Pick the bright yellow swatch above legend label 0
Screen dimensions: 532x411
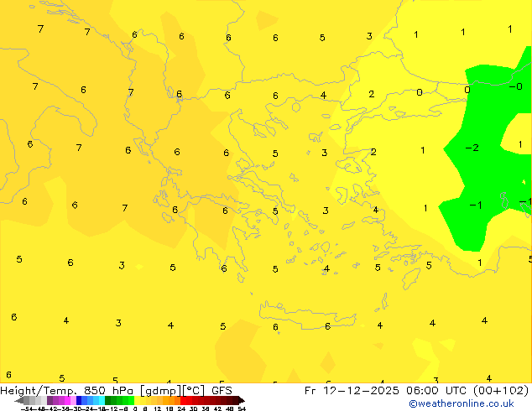[x=137, y=401]
